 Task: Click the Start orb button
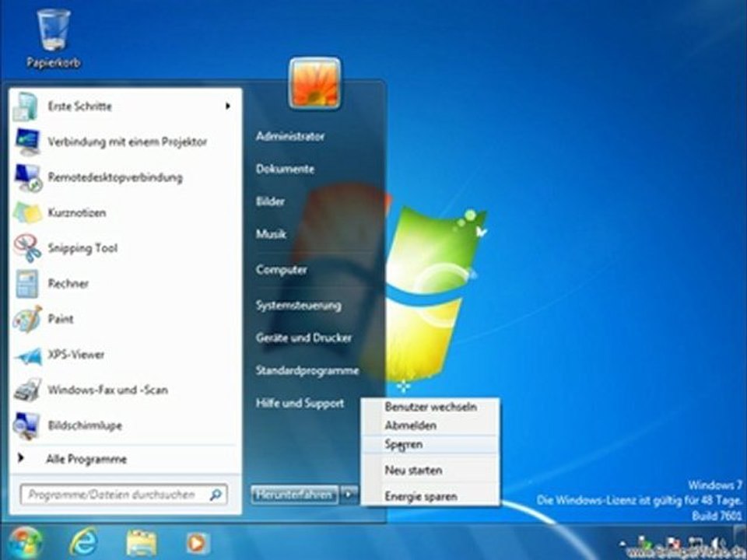coord(25,542)
